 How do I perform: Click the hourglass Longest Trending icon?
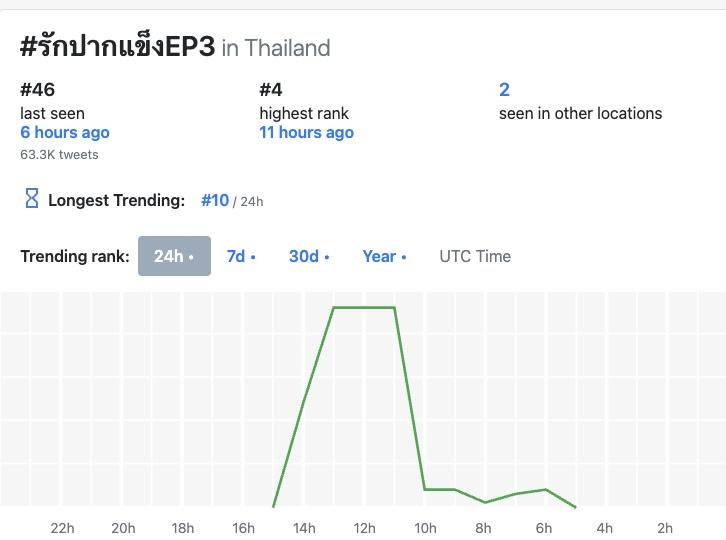coord(32,198)
